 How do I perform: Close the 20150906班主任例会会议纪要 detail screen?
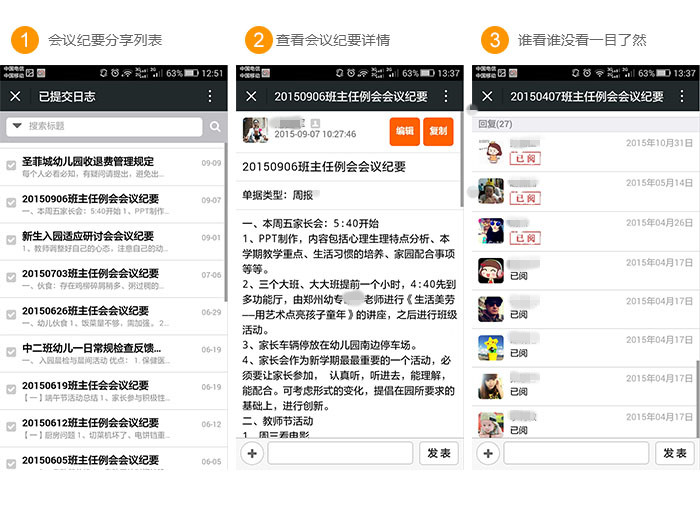pos(251,96)
